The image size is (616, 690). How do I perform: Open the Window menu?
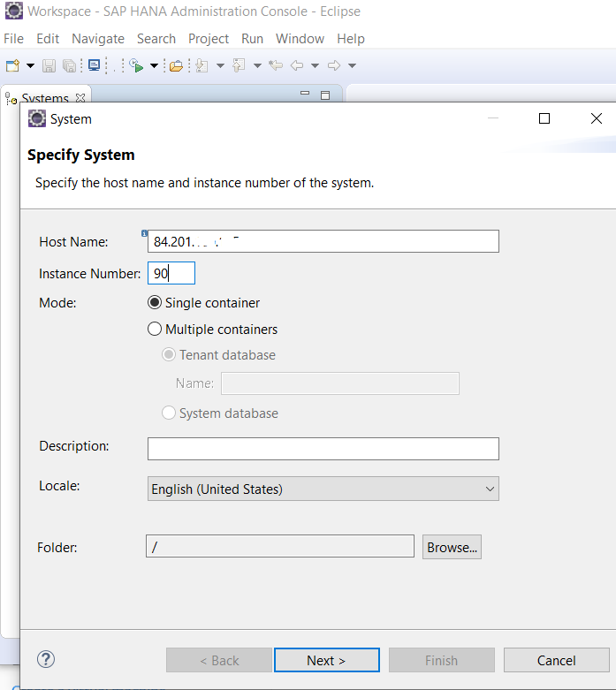coord(300,39)
